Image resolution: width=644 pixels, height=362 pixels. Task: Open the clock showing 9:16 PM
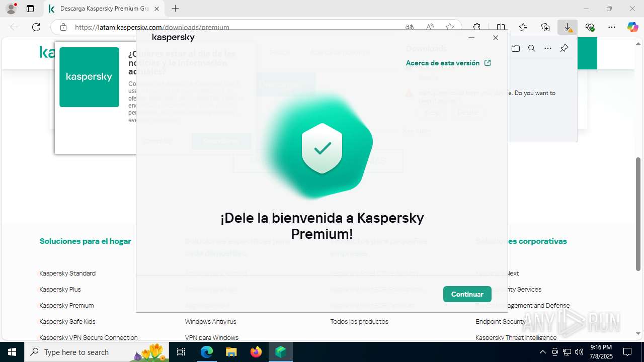[x=601, y=352]
